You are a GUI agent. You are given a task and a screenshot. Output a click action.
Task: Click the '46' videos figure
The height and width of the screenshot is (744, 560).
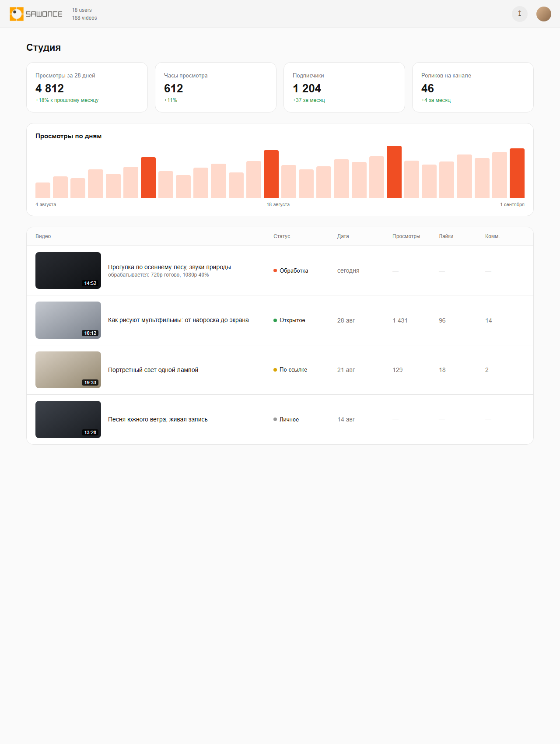pyautogui.click(x=427, y=88)
